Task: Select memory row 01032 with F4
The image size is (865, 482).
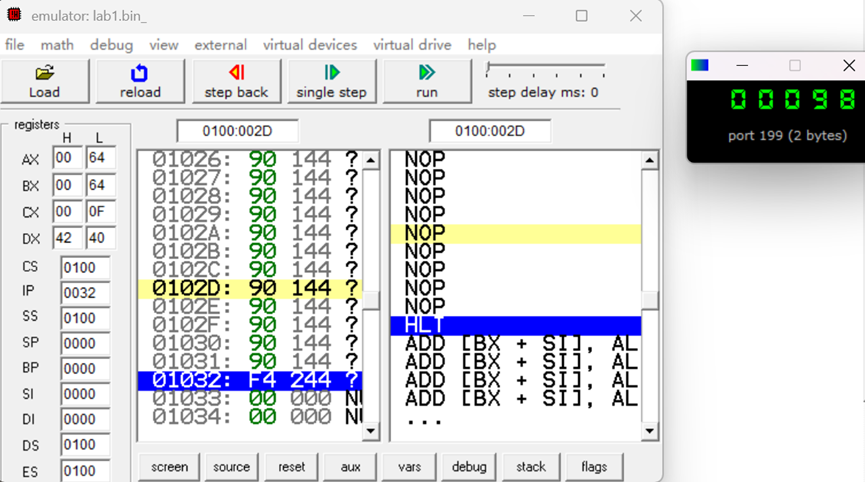Action: (x=250, y=381)
